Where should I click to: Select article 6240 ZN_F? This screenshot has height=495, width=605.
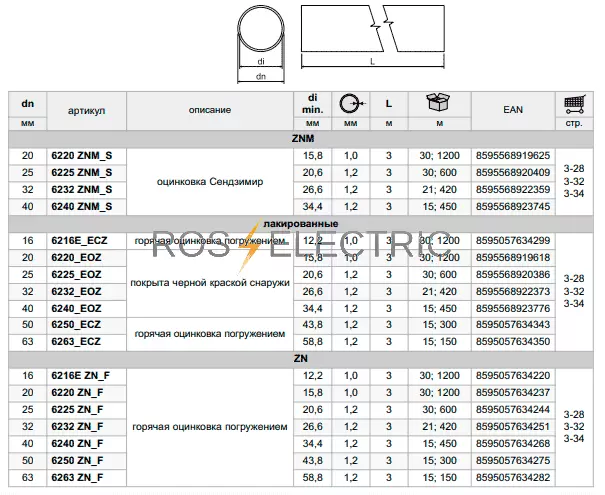click(77, 443)
